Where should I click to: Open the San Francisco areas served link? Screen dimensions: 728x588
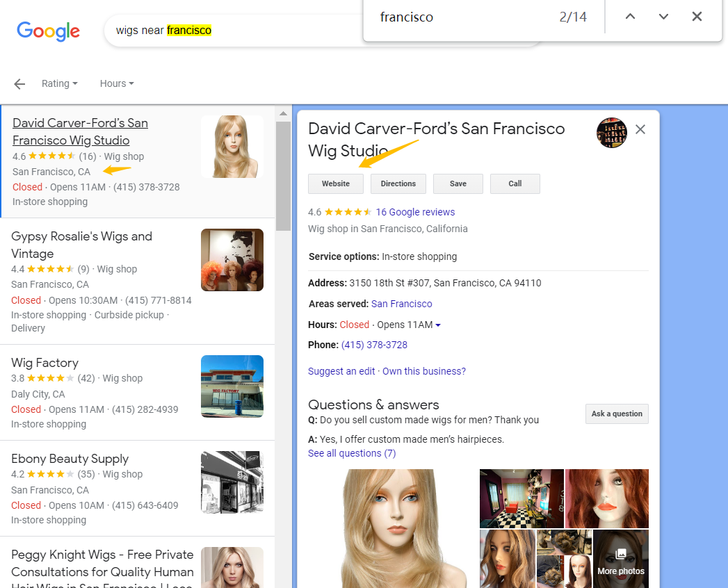point(402,304)
